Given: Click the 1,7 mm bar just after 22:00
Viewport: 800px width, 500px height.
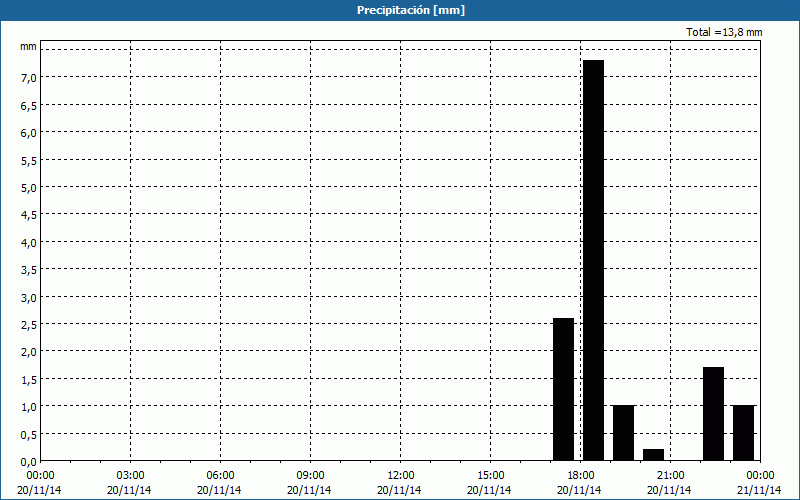Looking at the screenshot, I should point(713,414).
